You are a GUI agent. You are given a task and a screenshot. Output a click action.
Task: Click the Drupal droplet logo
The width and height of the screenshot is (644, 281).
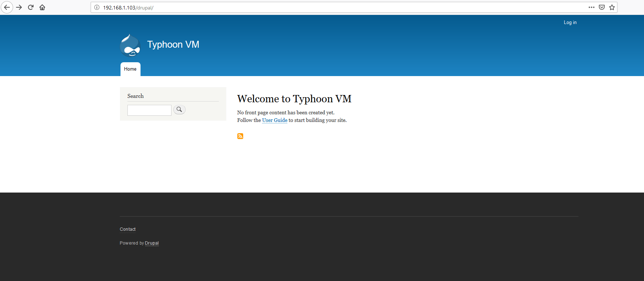point(130,45)
